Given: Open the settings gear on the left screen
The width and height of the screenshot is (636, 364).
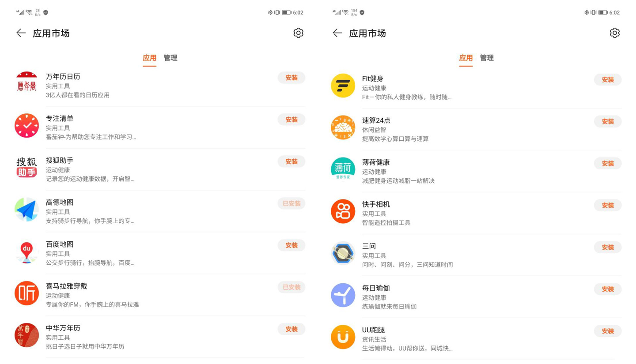Looking at the screenshot, I should tap(299, 33).
